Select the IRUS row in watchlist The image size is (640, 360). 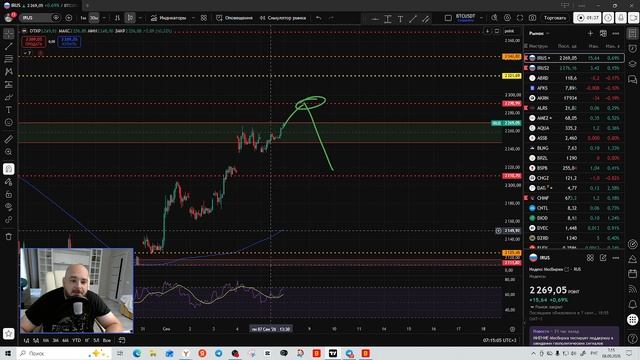(574, 58)
